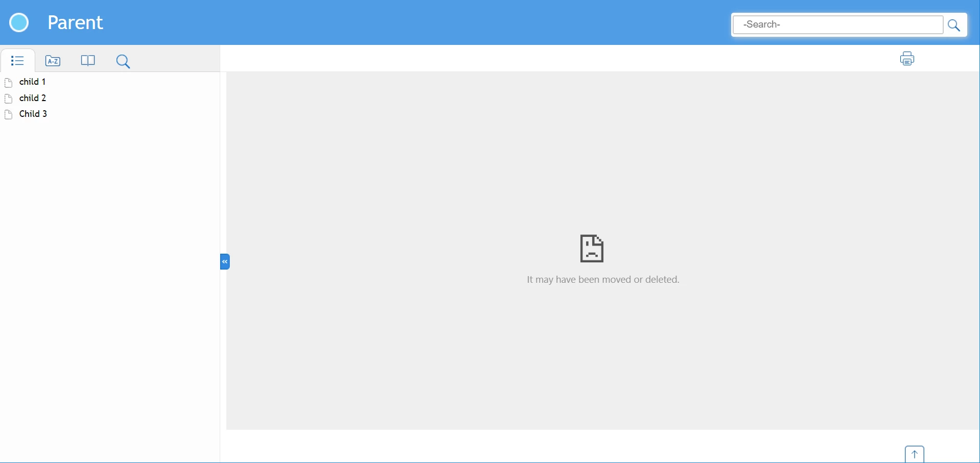Open the glossary book tab
Viewport: 980px width, 463px height.
click(88, 61)
